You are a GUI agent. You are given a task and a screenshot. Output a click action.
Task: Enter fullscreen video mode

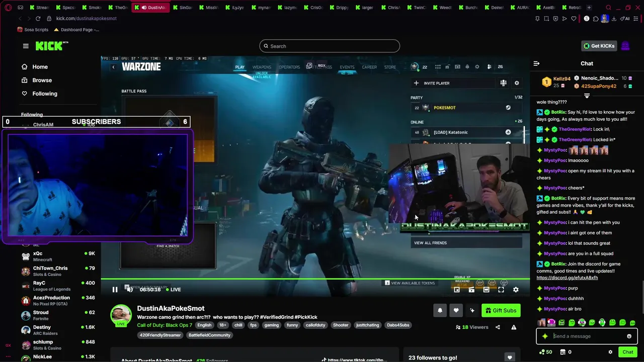[x=501, y=290]
